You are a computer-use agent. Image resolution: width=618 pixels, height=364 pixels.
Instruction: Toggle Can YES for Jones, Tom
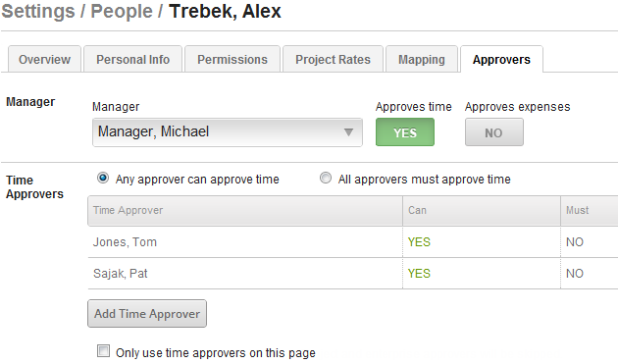pos(419,241)
